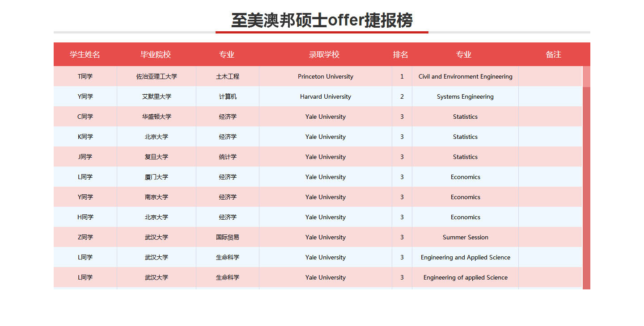Click the 专业 header beside 备注

tap(464, 54)
